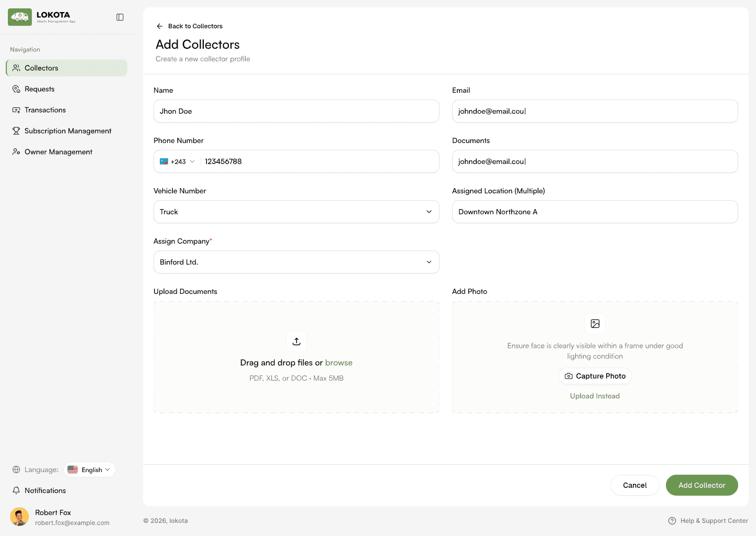Viewport: 756px width, 536px height.
Task: Click the browse link for file upload
Action: 339,363
